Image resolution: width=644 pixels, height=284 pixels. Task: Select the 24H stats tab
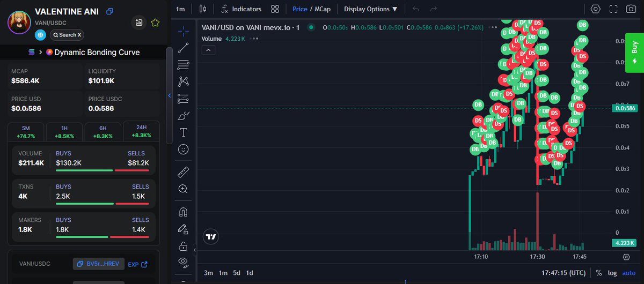[141, 131]
